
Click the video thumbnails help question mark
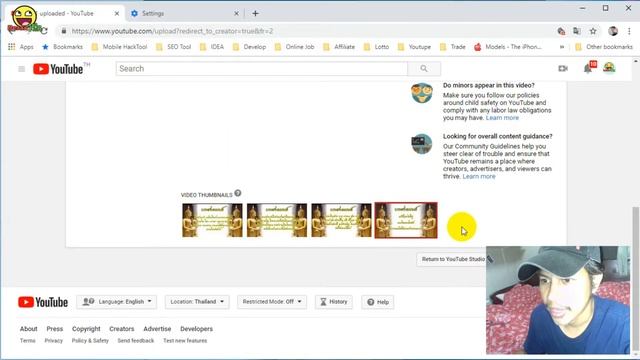238,193
